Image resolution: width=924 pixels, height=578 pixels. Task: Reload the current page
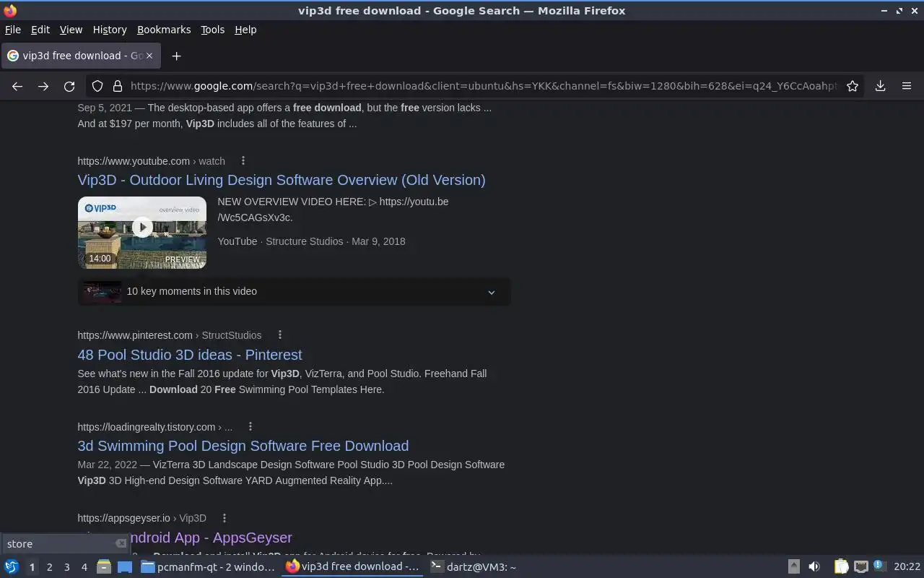(69, 86)
